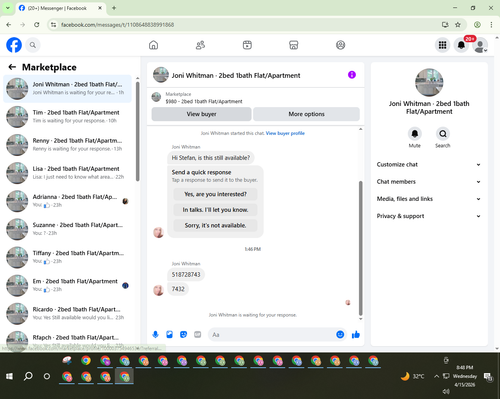Open Tiffany 2bed 1bath conversation

pyautogui.click(x=67, y=257)
